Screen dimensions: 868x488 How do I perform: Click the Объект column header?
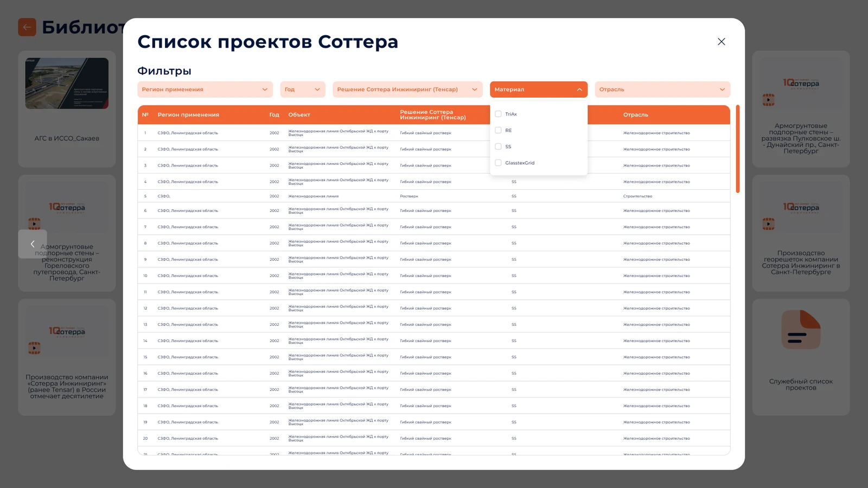pos(299,115)
